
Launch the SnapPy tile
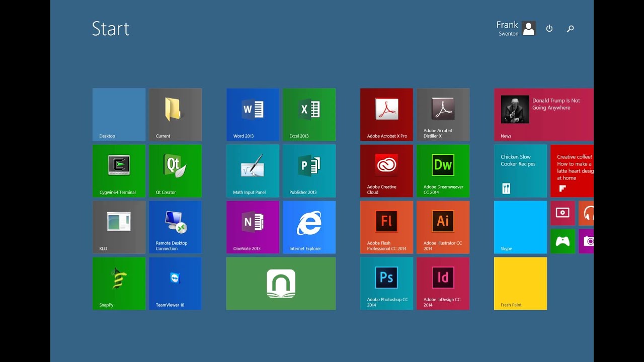119,284
